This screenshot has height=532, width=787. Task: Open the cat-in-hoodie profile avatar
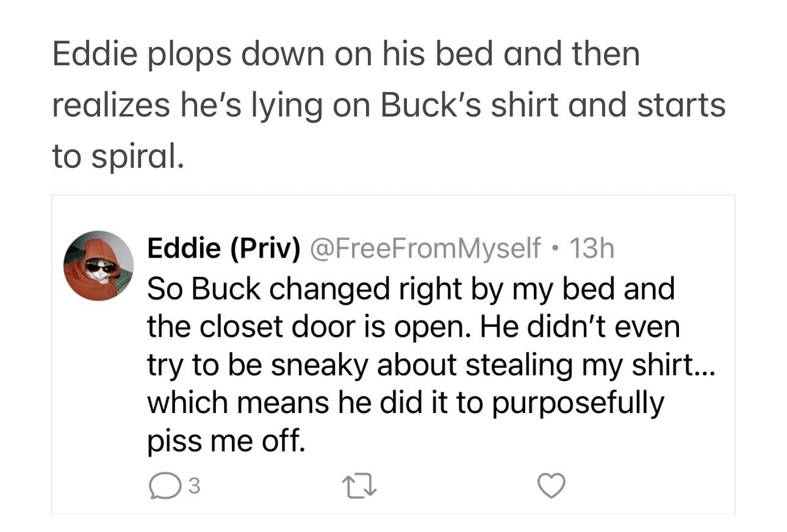tap(98, 266)
